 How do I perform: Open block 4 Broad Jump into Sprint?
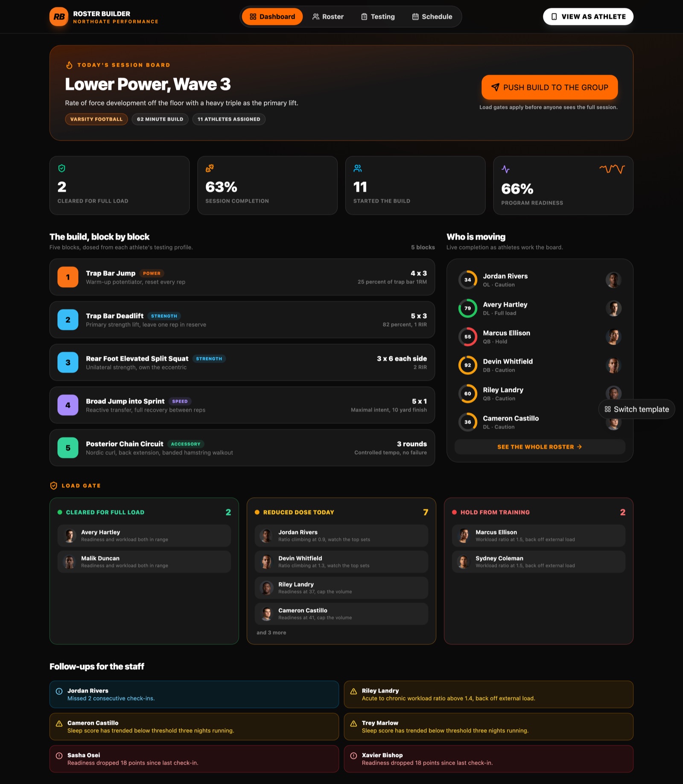tap(242, 405)
